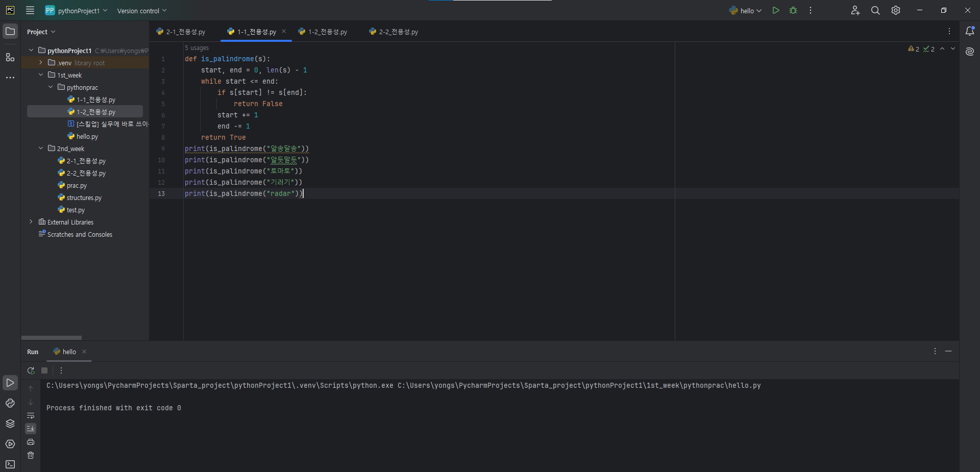The height and width of the screenshot is (472, 980).
Task: Debug the hello configuration
Action: point(793,10)
